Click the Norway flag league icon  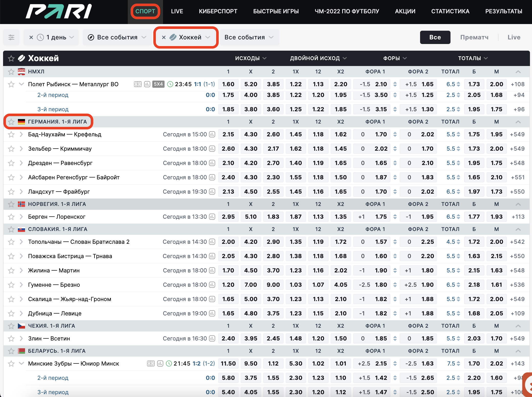click(21, 204)
